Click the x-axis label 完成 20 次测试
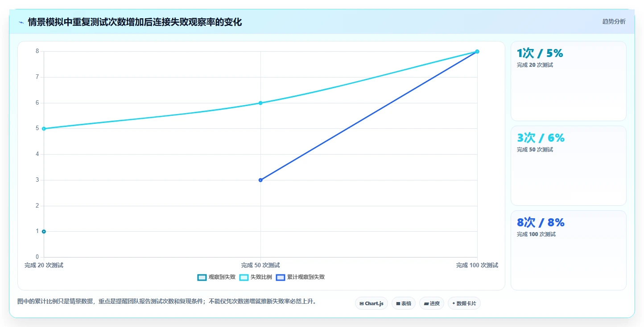Screen dimensions: 644x327 click(x=44, y=266)
